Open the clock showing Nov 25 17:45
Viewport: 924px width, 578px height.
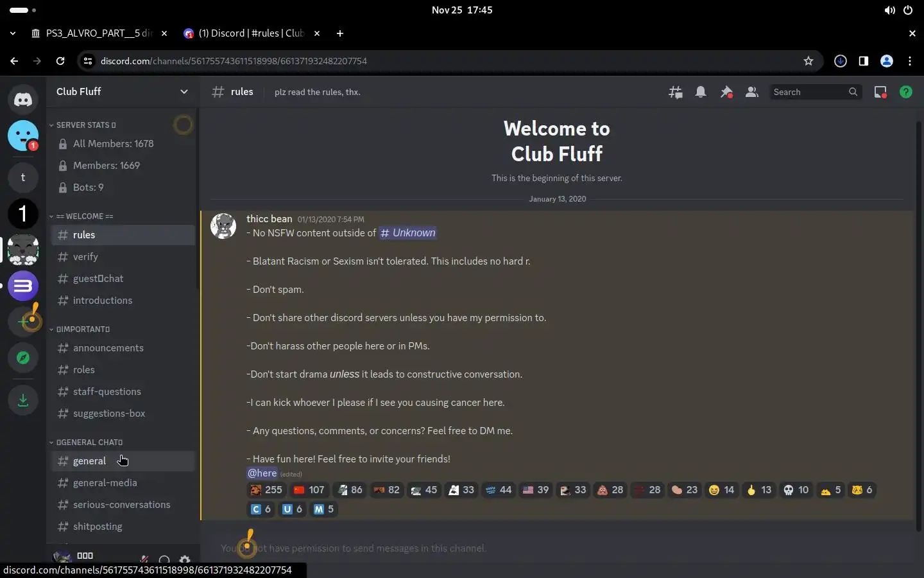(462, 10)
